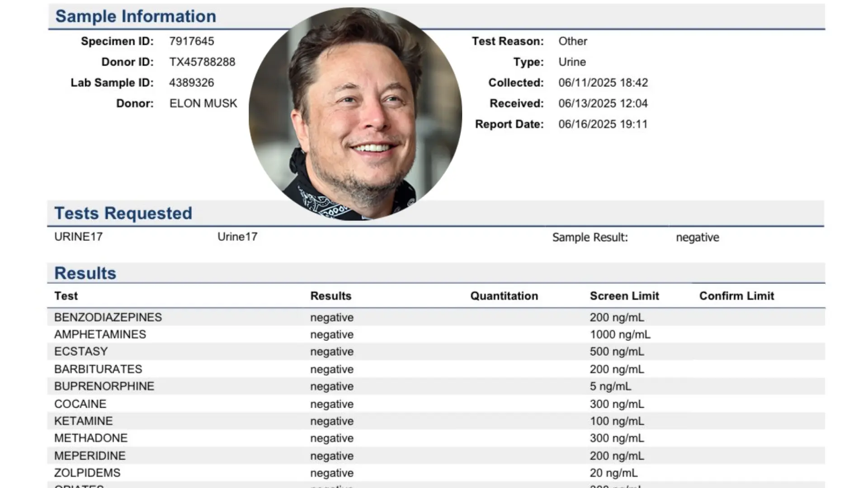The image size is (868, 488).
Task: Click the Confirm Limit column header
Action: (x=736, y=296)
